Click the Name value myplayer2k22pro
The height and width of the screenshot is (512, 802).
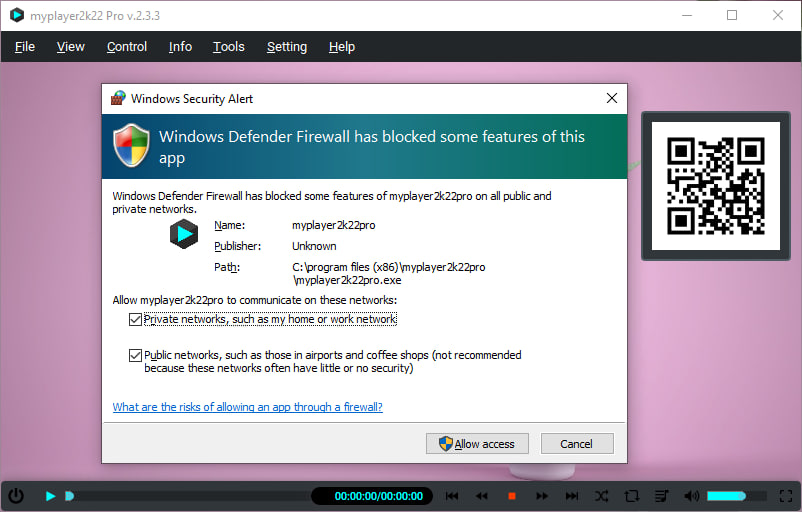click(333, 225)
